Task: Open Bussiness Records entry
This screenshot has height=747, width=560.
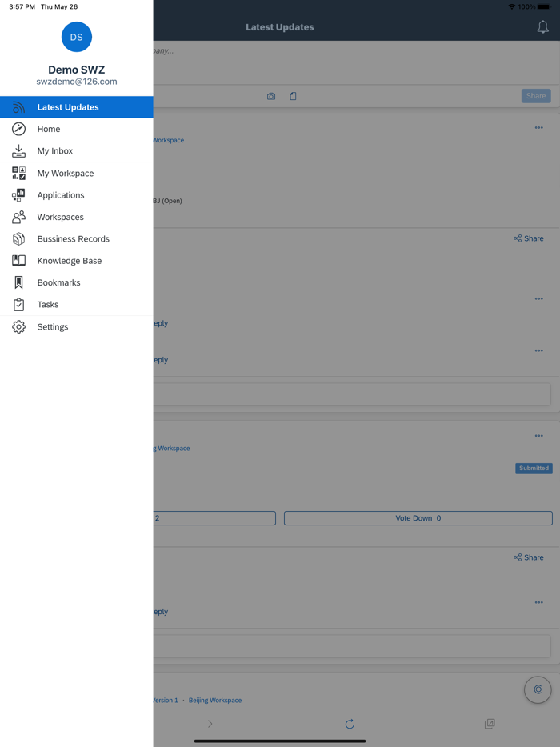Action: click(x=76, y=239)
